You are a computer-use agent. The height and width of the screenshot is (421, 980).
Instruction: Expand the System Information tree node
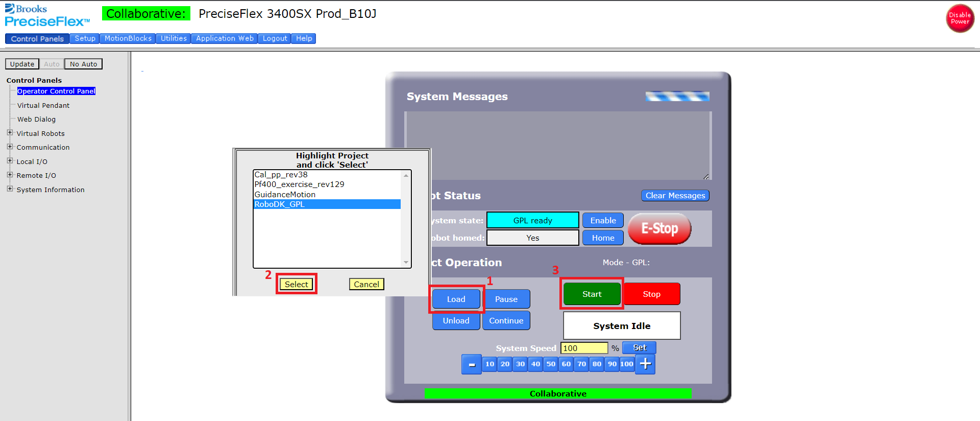tap(10, 189)
